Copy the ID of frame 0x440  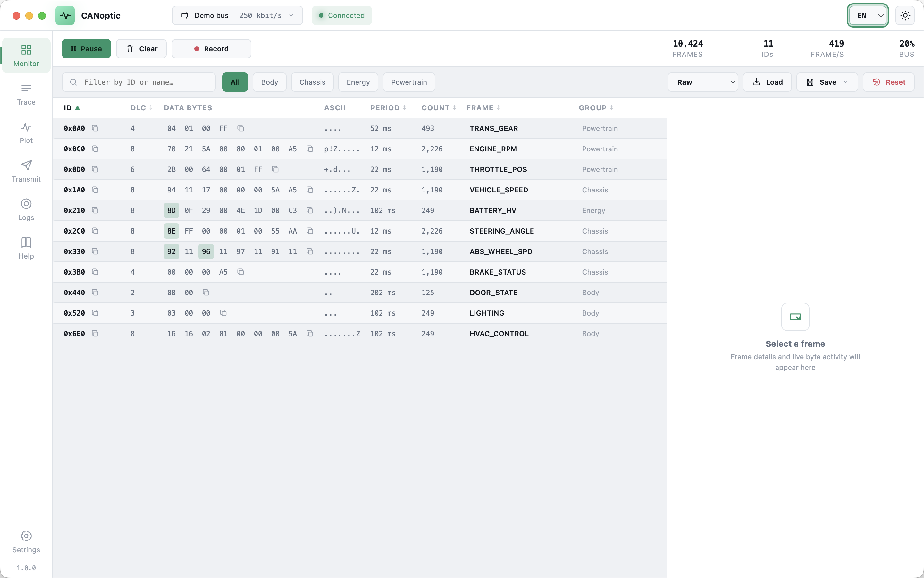(95, 293)
